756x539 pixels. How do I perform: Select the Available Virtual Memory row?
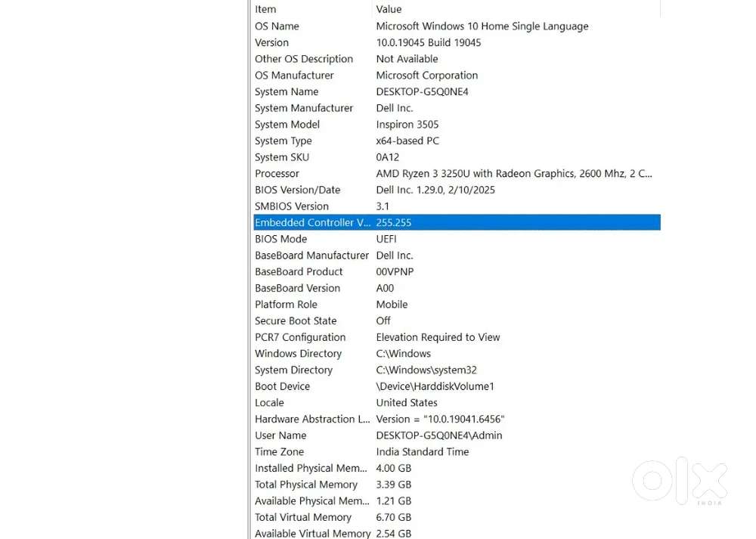(x=457, y=533)
